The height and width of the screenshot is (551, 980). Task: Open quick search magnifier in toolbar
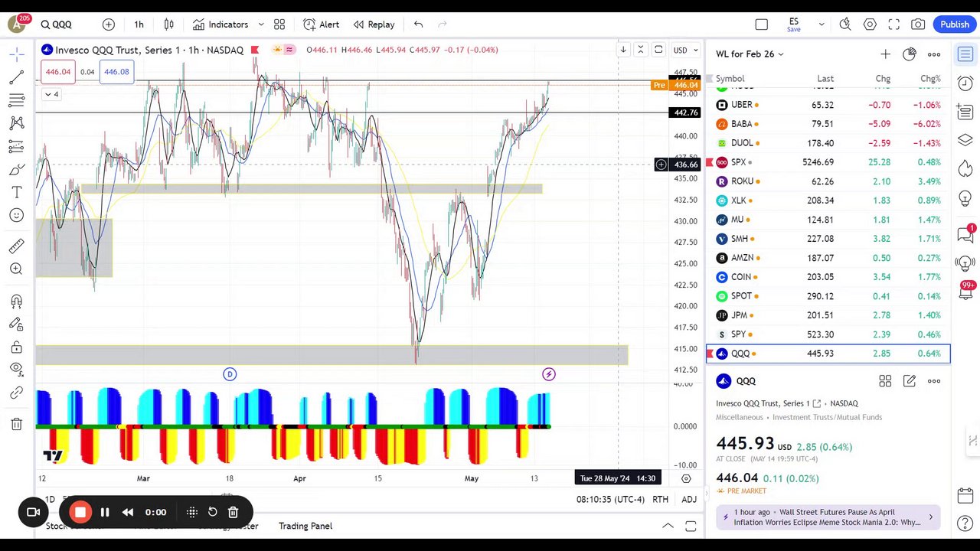845,24
